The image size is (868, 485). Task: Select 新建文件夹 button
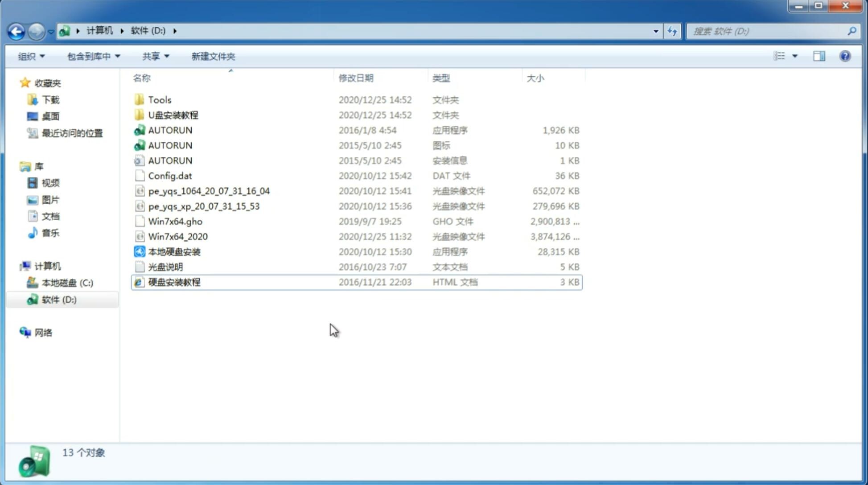213,56
